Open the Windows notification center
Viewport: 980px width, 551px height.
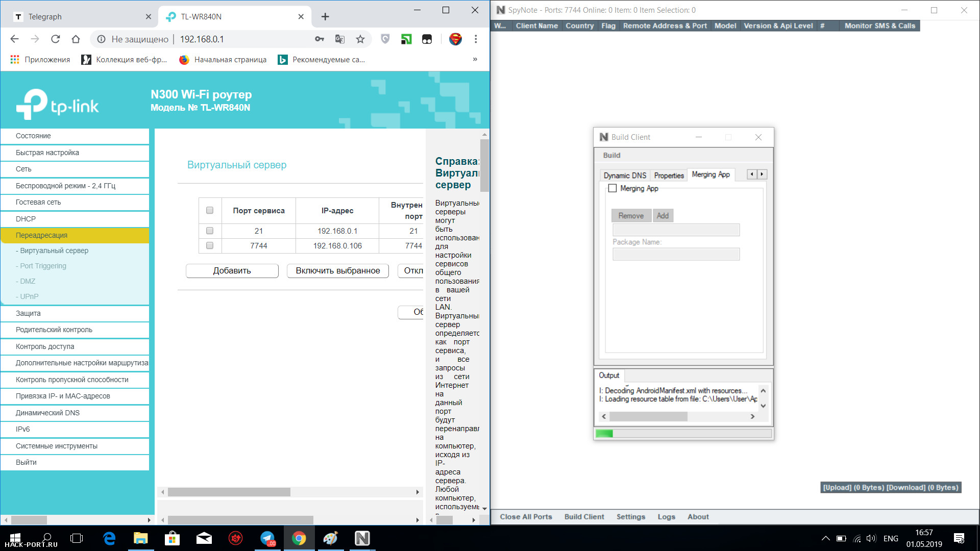point(959,538)
